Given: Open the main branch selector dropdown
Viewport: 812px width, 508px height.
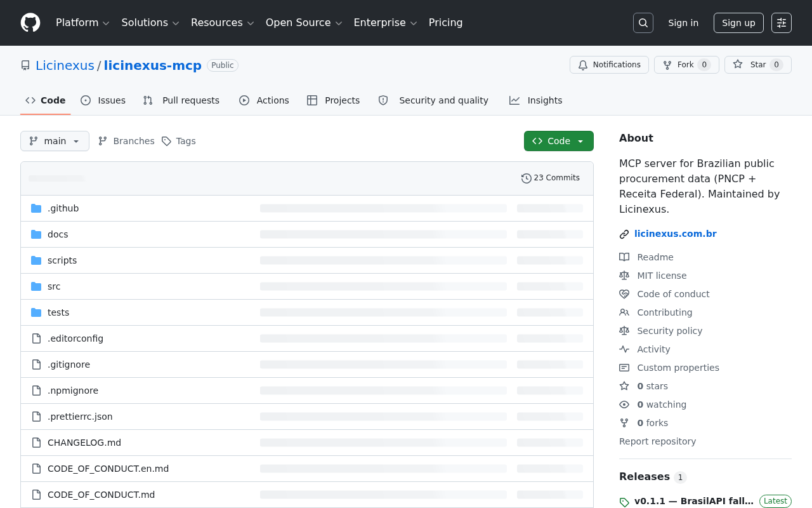Looking at the screenshot, I should click(55, 141).
